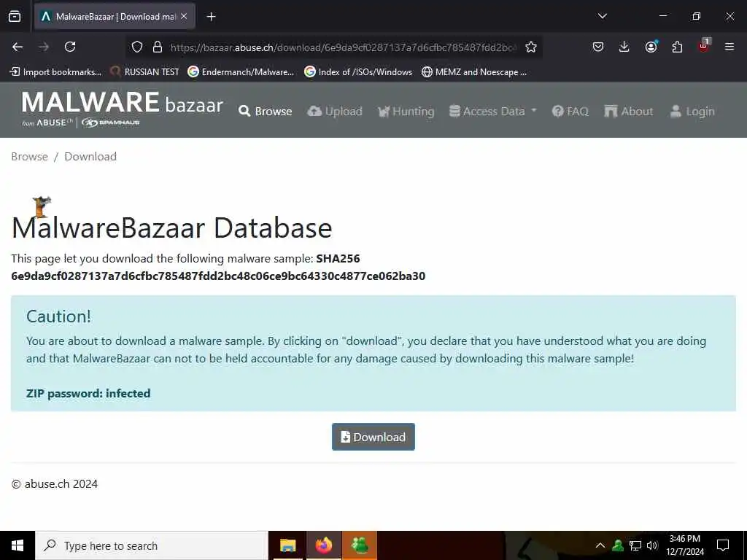Click the Firefox View icon

(15, 17)
